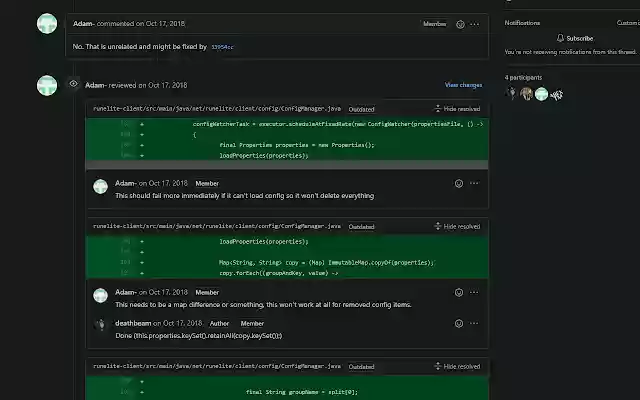
Task: Click Adam- name on 'map difference' comment
Action: click(x=126, y=292)
